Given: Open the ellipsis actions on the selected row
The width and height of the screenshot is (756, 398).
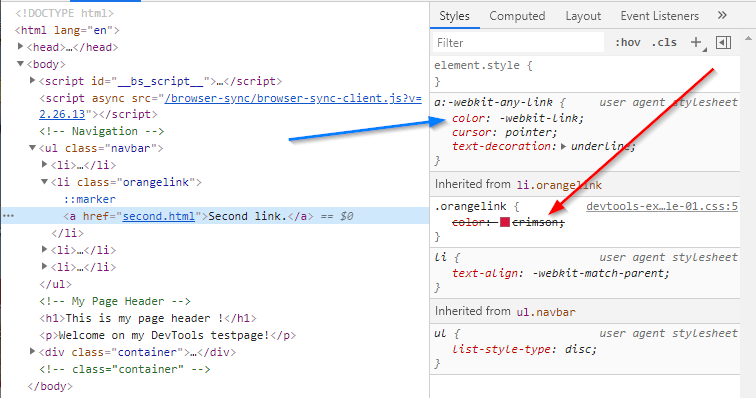Looking at the screenshot, I should click(x=8, y=216).
